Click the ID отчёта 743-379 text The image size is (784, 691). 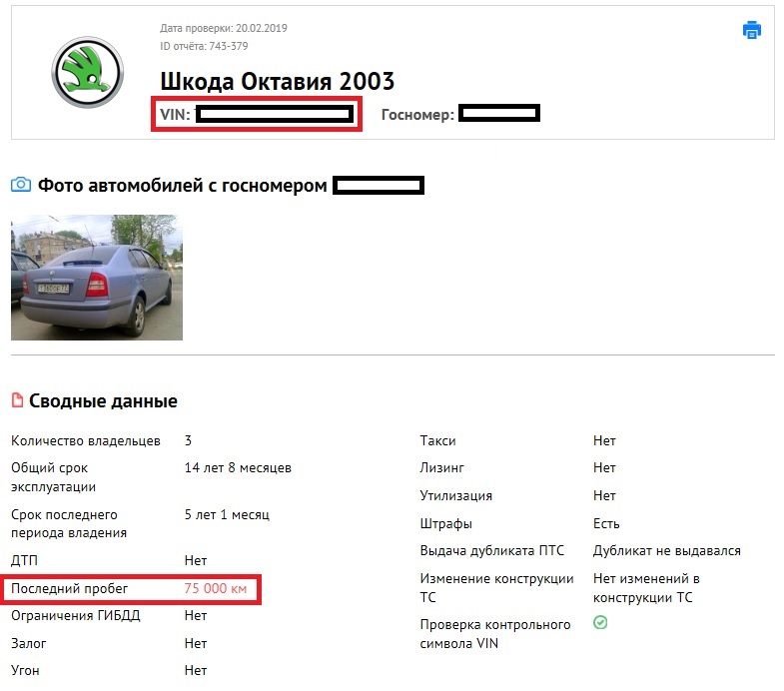(x=204, y=46)
